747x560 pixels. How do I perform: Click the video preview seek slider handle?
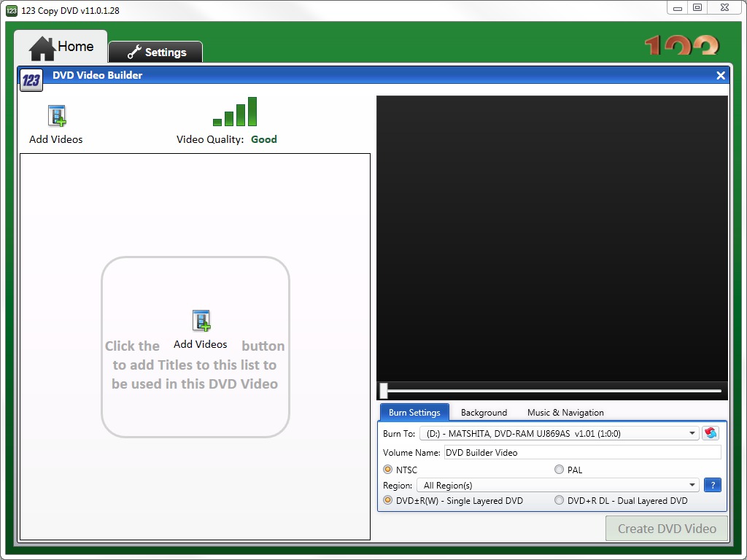(384, 391)
